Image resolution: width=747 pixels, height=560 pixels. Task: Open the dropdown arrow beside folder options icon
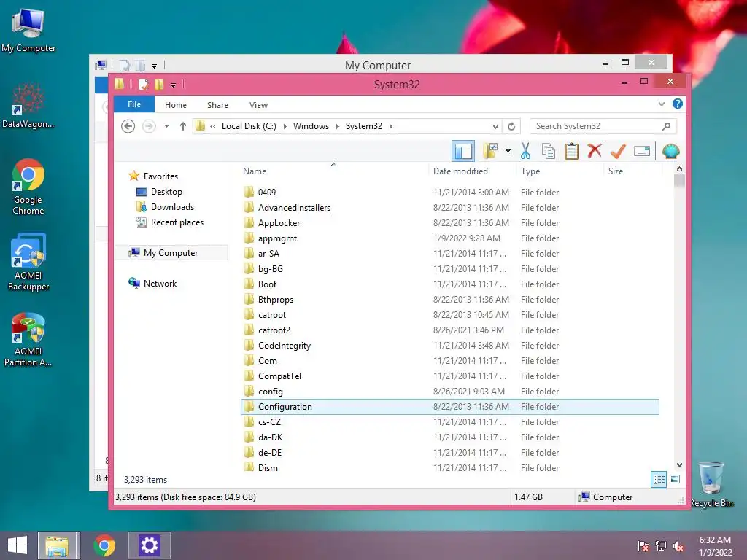[508, 152]
